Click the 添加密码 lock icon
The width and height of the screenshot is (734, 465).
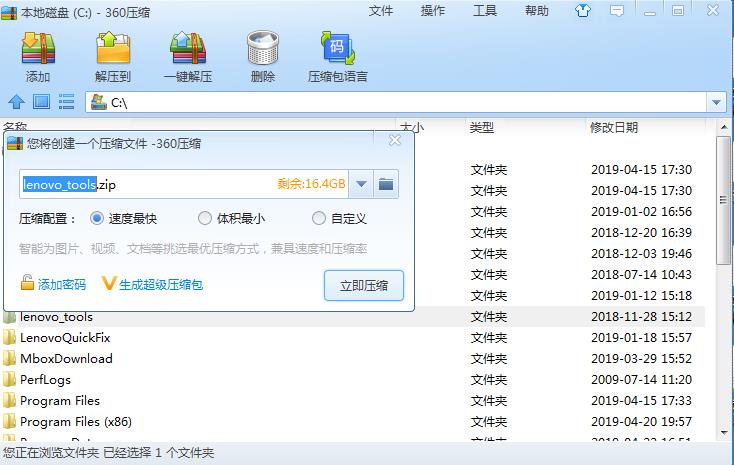pyautogui.click(x=27, y=283)
